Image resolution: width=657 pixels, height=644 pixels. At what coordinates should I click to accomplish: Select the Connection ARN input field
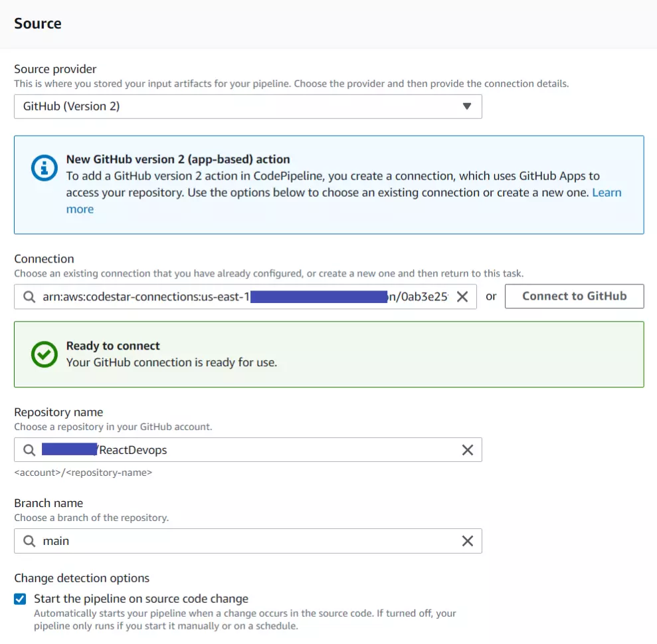(245, 297)
